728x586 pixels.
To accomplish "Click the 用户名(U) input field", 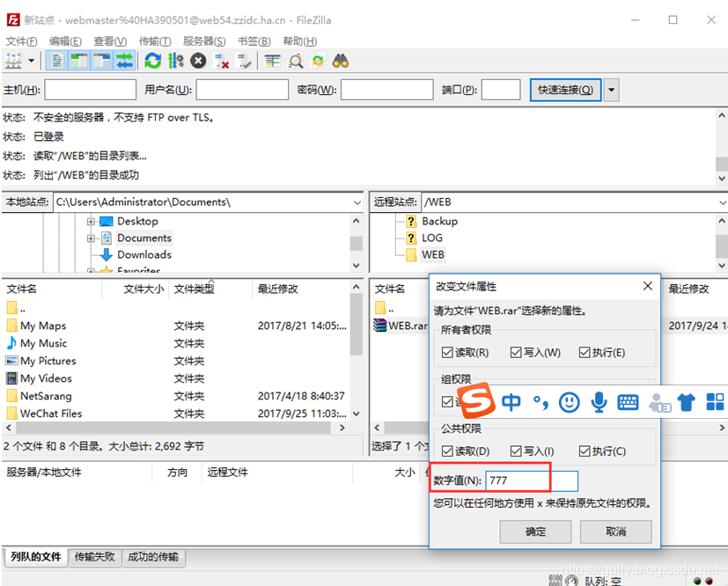I will [x=242, y=90].
